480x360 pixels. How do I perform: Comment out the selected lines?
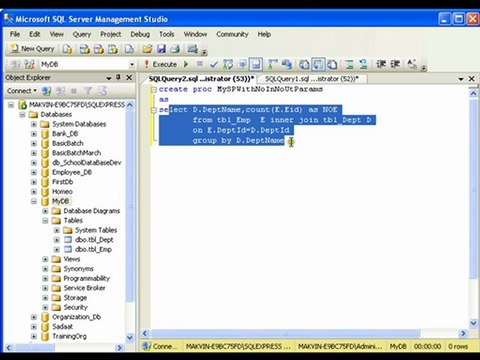[349, 64]
